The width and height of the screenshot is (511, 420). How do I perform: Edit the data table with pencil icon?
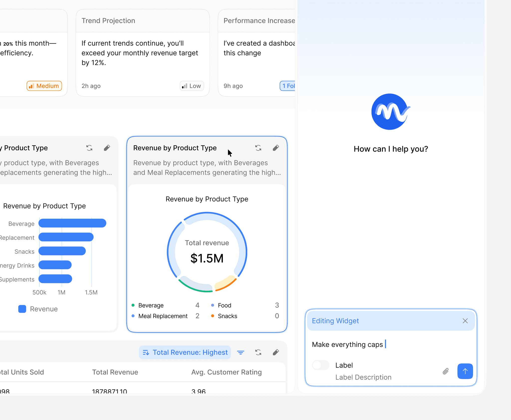[x=276, y=352]
